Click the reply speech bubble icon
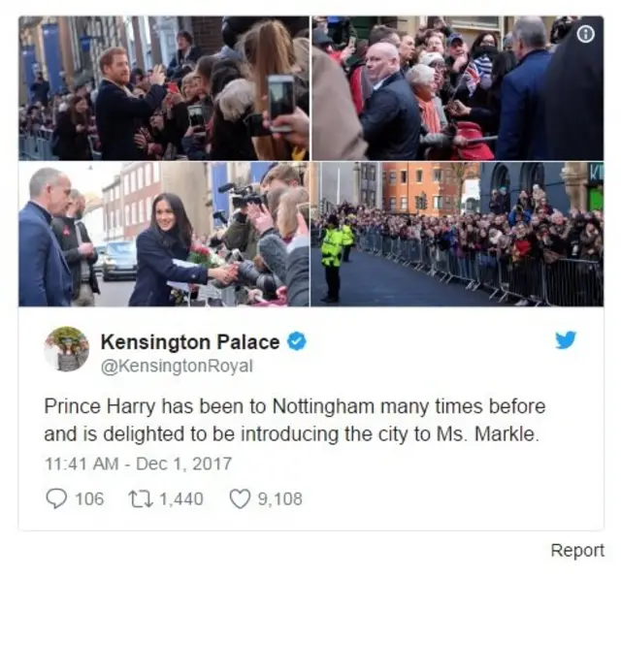 [x=56, y=498]
